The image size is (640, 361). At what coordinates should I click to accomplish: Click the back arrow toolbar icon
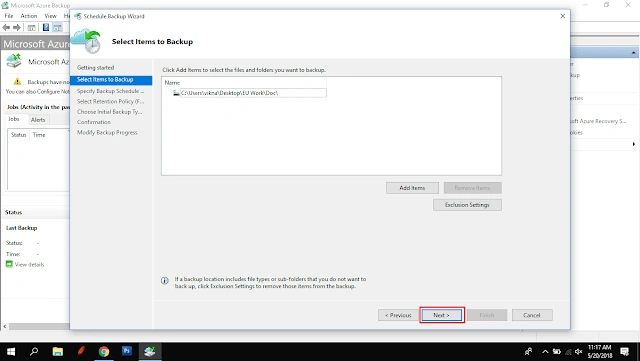tap(6, 28)
